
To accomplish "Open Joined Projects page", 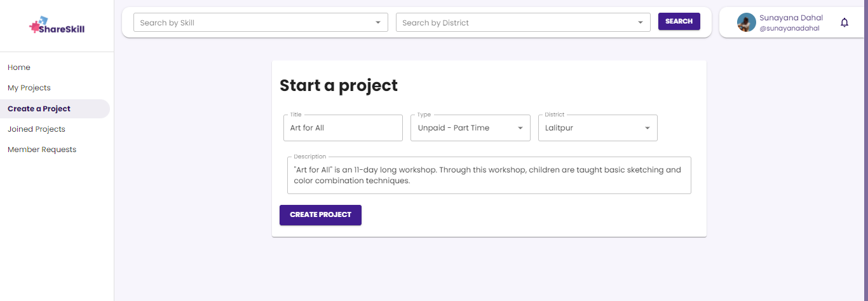I will pyautogui.click(x=36, y=129).
